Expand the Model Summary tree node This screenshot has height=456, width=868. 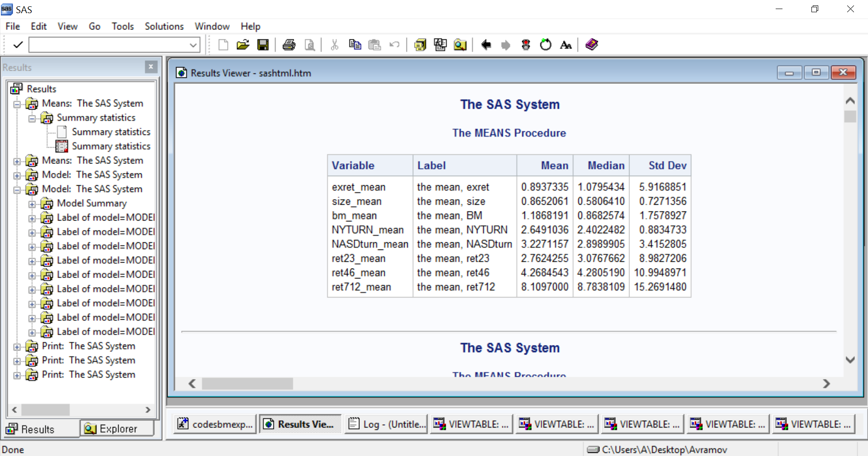coord(32,204)
